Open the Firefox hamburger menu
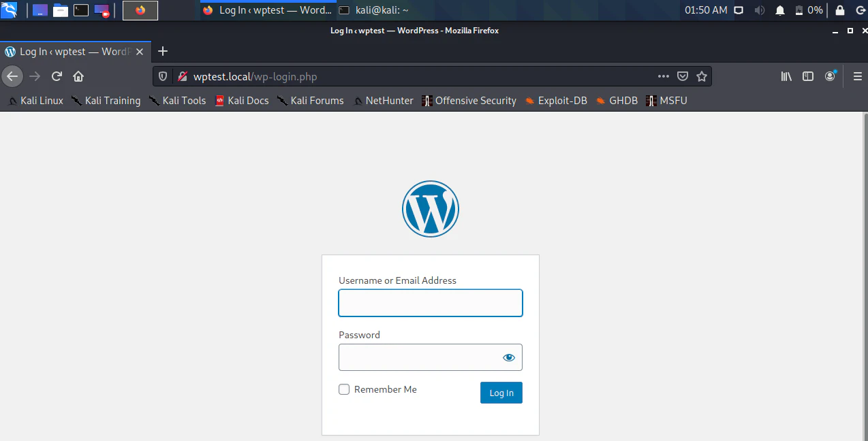The width and height of the screenshot is (868, 441). (858, 76)
